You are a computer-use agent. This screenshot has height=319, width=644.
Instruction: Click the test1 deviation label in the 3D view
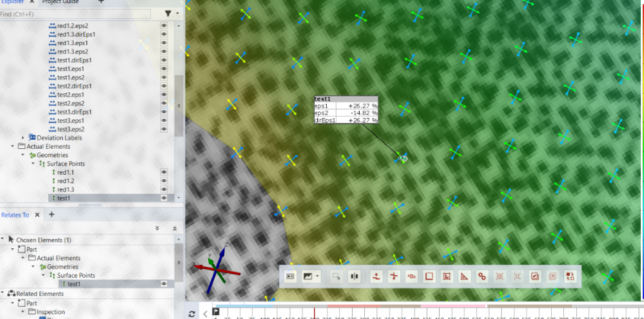click(346, 110)
